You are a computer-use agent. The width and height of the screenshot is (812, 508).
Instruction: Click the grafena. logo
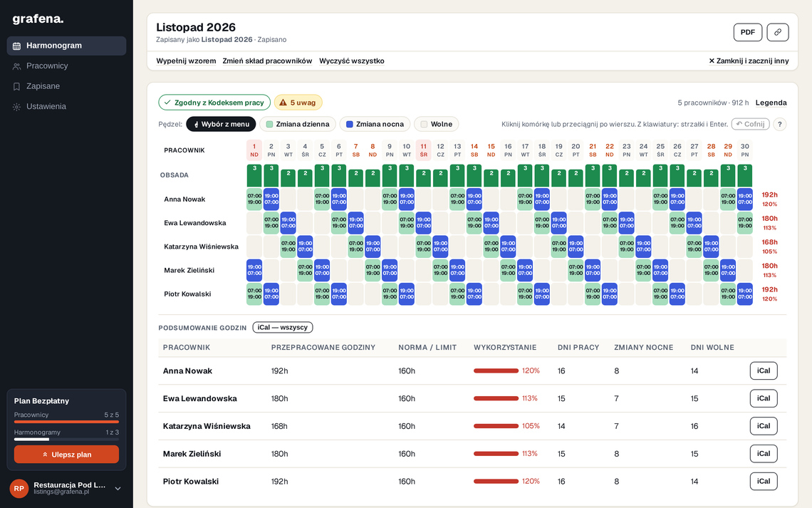point(38,19)
